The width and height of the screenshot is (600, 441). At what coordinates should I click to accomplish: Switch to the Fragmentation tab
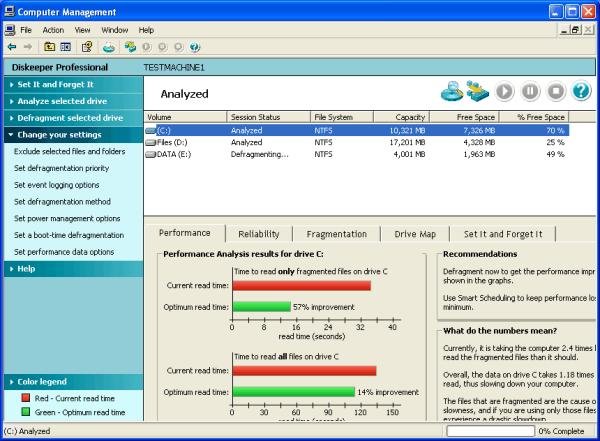[x=336, y=234]
